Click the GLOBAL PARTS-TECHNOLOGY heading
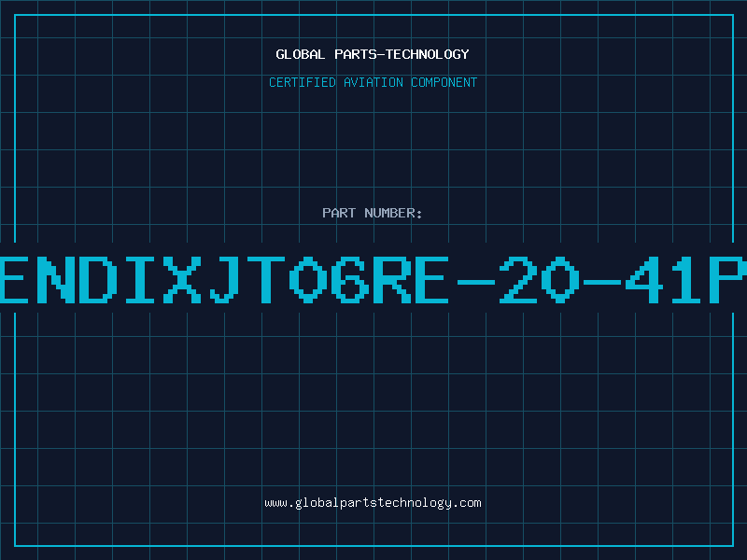The height and width of the screenshot is (560, 747). (x=373, y=54)
